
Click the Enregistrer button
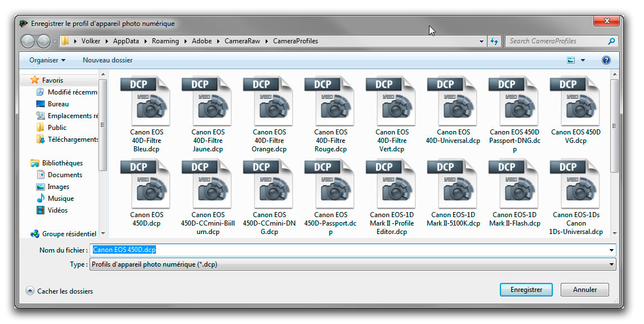526,290
